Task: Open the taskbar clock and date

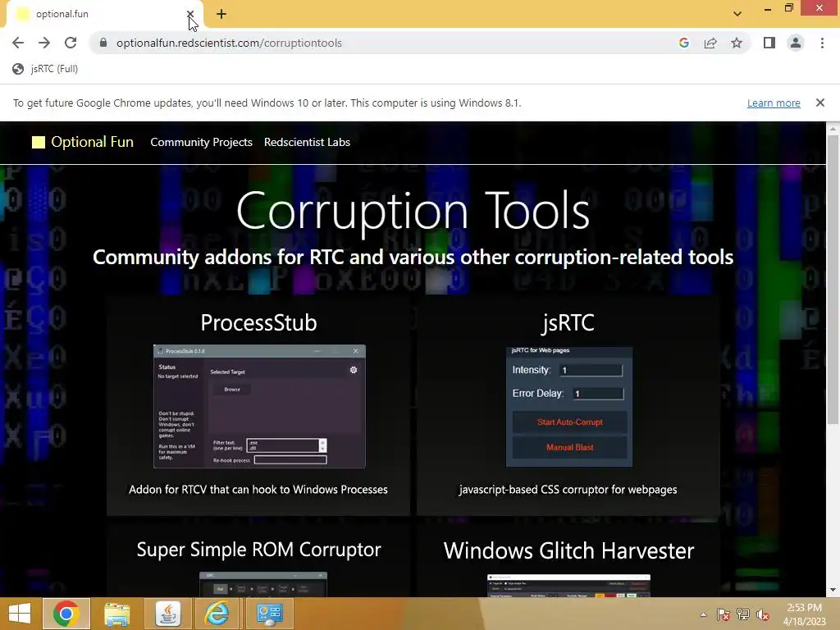Action: (805, 614)
